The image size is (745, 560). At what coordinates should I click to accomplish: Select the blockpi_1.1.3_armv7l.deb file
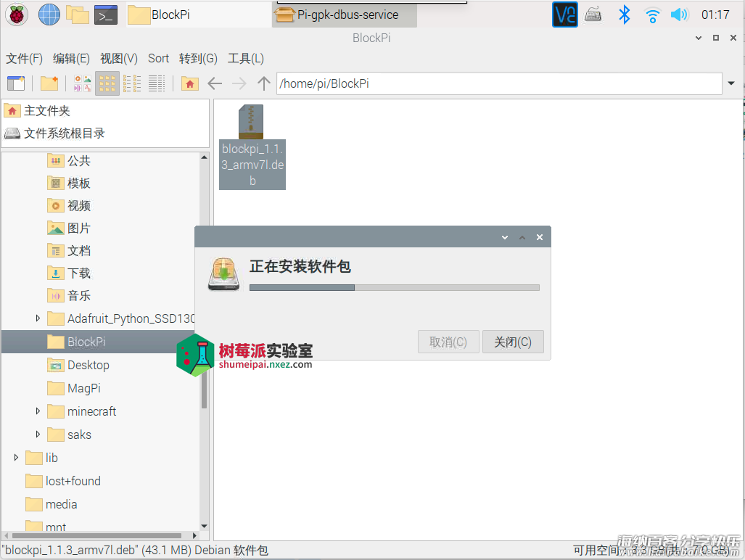252,147
